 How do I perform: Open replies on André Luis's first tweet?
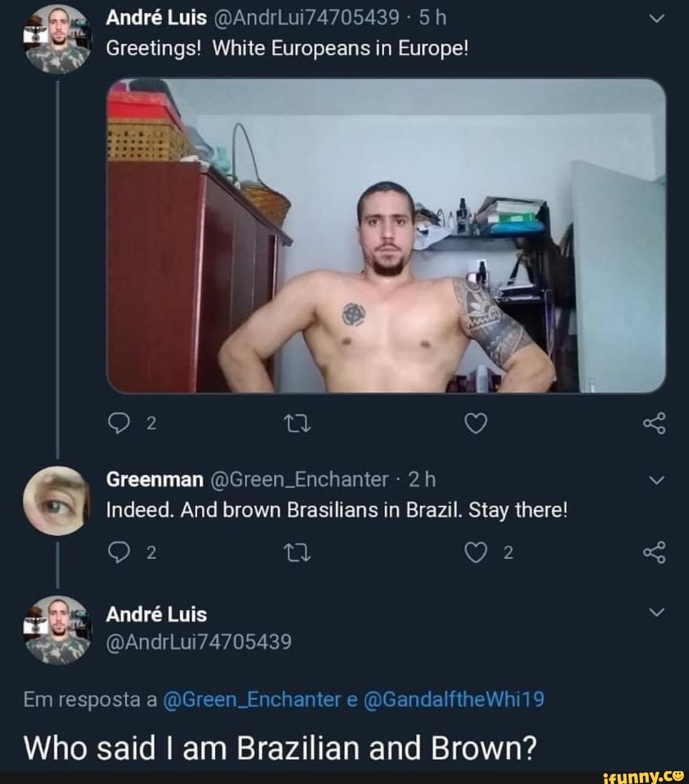119,423
